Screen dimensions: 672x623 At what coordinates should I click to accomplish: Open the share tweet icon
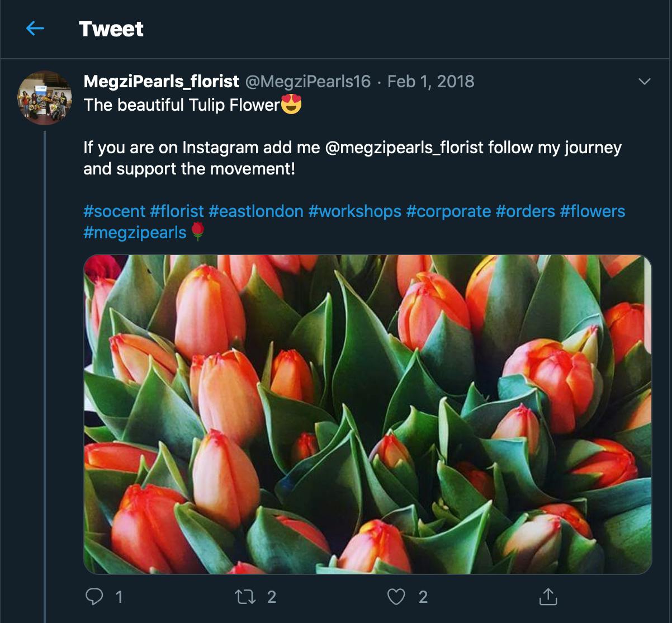tap(548, 596)
